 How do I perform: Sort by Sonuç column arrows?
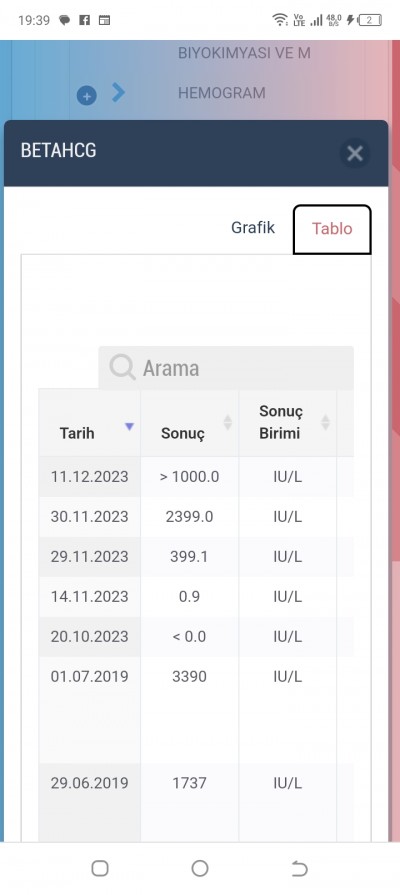[228, 422]
